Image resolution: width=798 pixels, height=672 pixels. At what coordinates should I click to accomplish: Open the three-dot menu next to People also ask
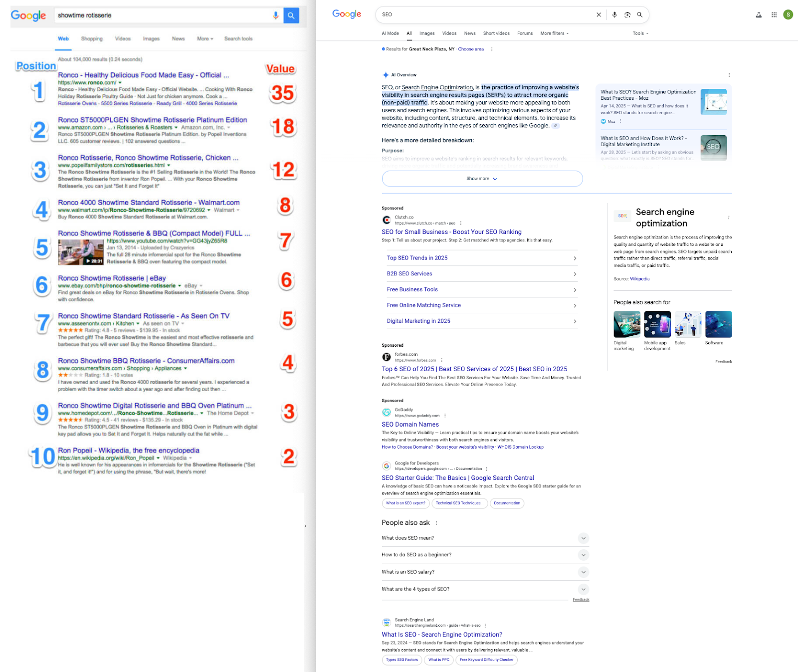coord(436,523)
